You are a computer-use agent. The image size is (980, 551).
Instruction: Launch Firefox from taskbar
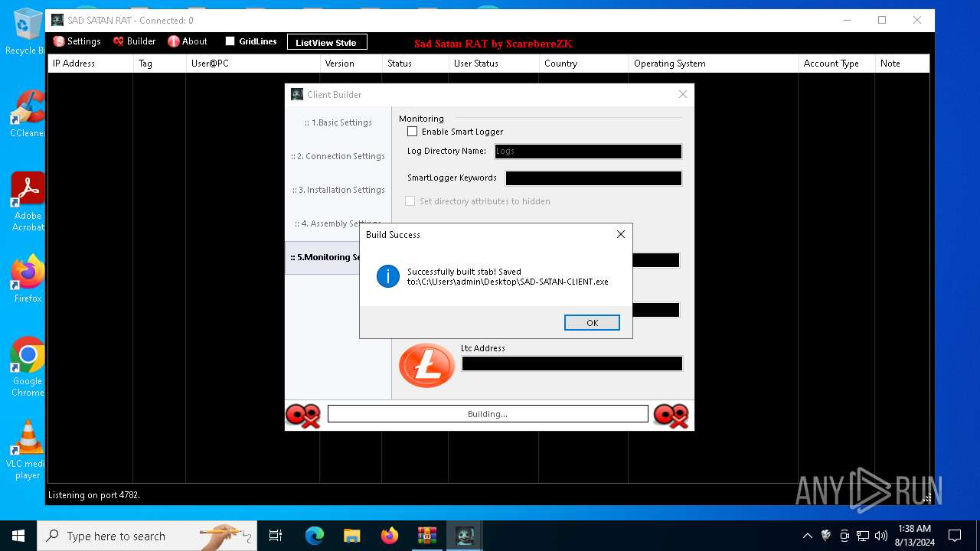pyautogui.click(x=389, y=536)
